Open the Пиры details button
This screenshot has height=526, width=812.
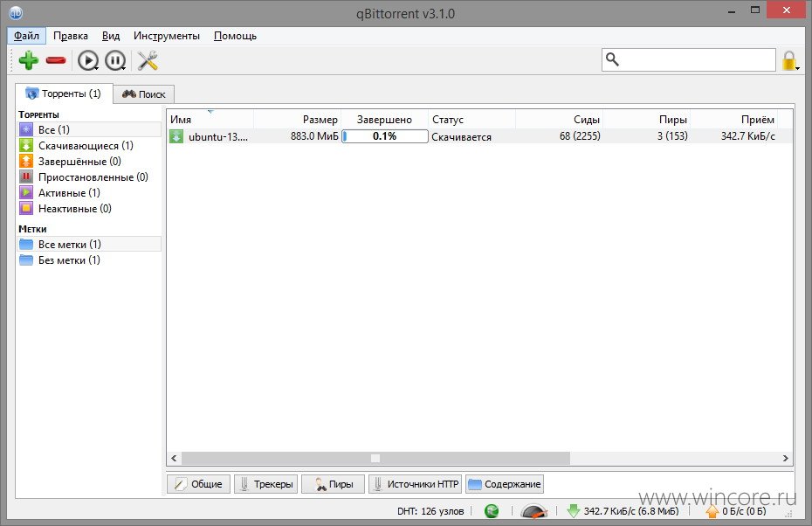(x=333, y=484)
